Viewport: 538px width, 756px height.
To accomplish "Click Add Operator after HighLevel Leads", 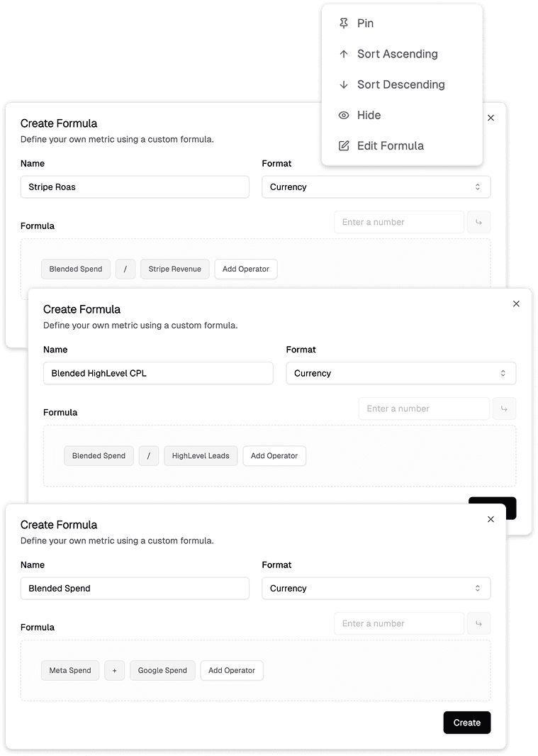I will [274, 455].
